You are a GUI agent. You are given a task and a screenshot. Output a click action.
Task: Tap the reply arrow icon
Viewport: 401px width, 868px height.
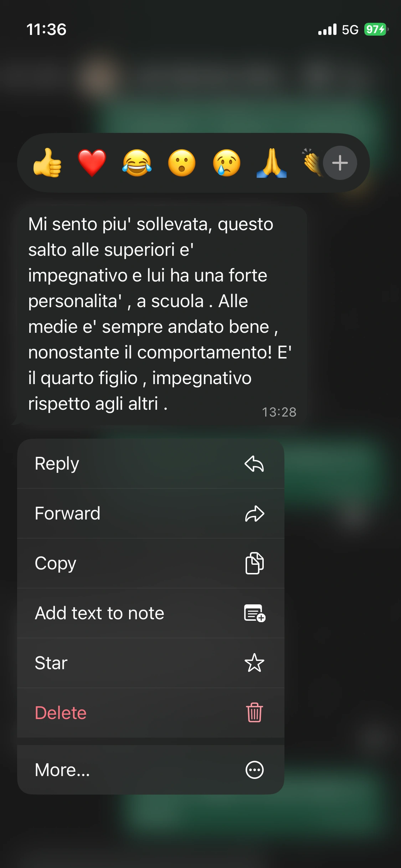pyautogui.click(x=255, y=464)
